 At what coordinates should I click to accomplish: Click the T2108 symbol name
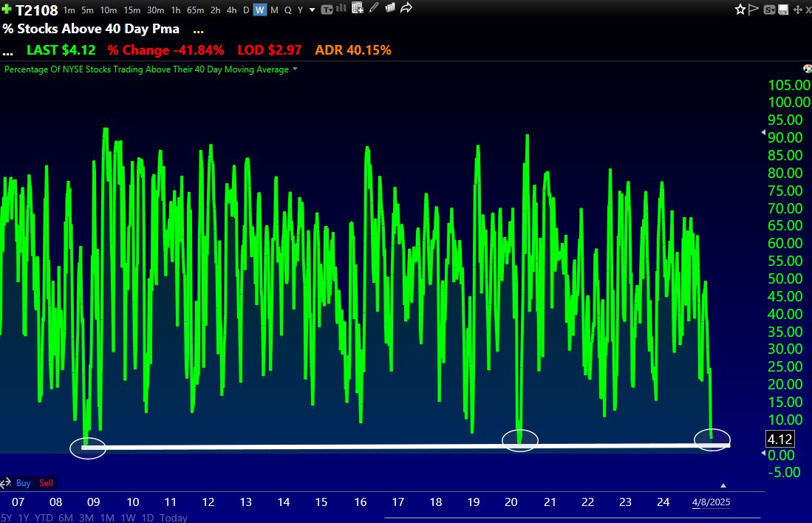pyautogui.click(x=37, y=10)
